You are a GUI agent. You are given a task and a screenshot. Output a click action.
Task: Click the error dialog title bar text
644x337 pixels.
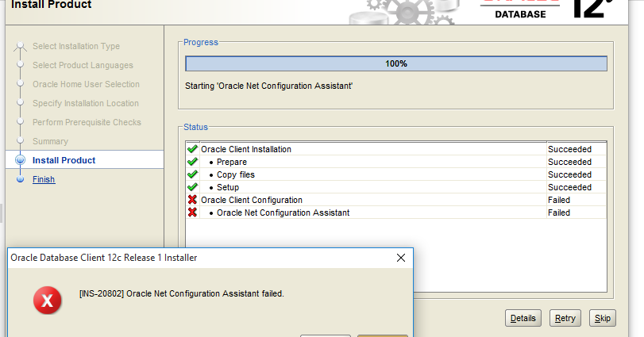click(x=104, y=258)
